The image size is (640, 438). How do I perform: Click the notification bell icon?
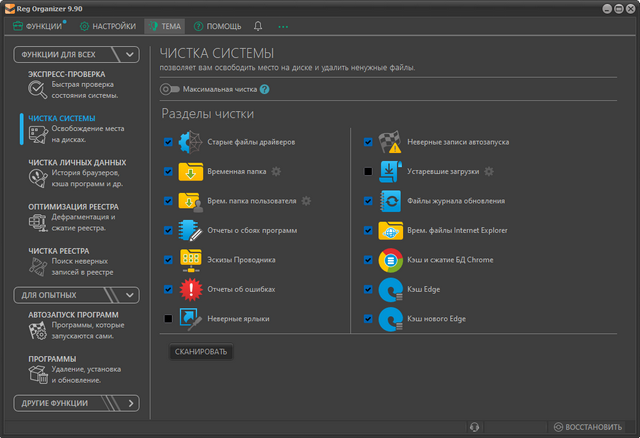coord(259,25)
